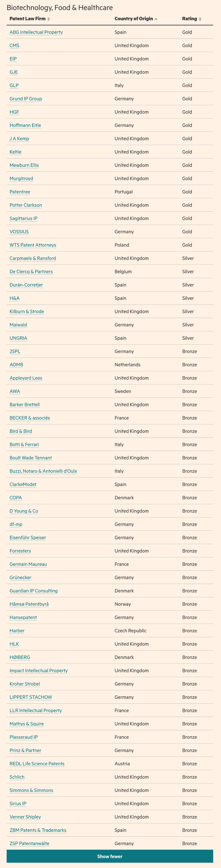Select the Håmsø Patentbyrå link

click(x=29, y=604)
